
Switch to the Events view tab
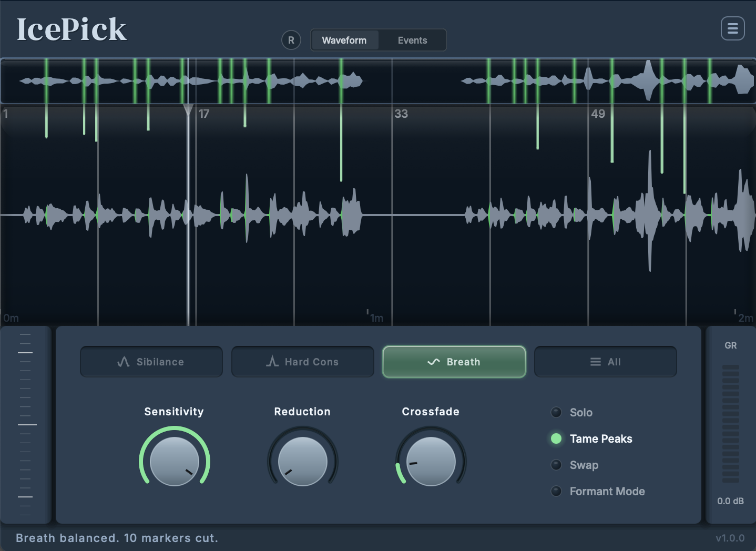pyautogui.click(x=412, y=40)
